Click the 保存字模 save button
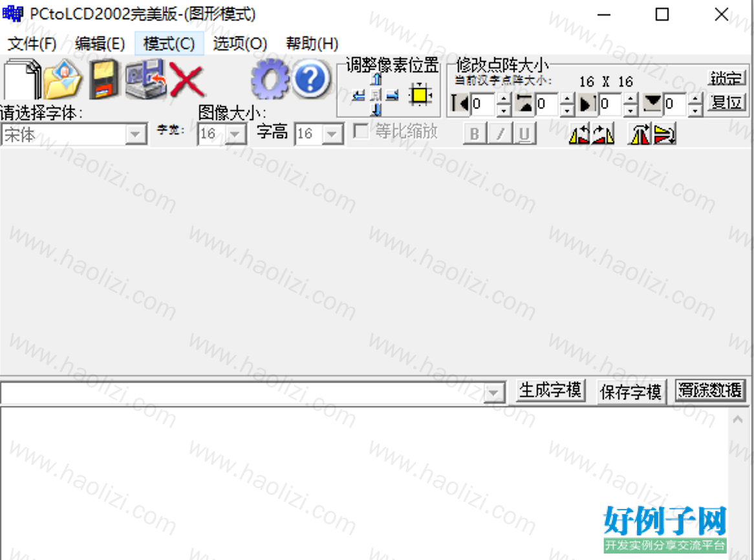 click(x=630, y=392)
